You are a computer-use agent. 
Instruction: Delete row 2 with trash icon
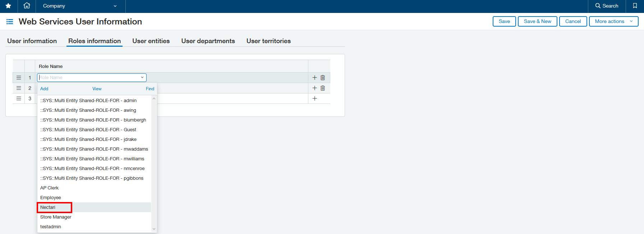(323, 88)
